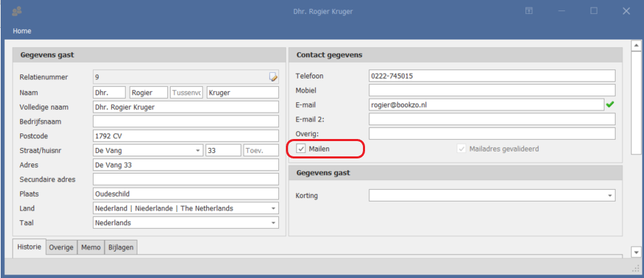This screenshot has height=278, width=644.
Task: Close the Dhr. Rogier Kruger window
Action: click(x=627, y=11)
